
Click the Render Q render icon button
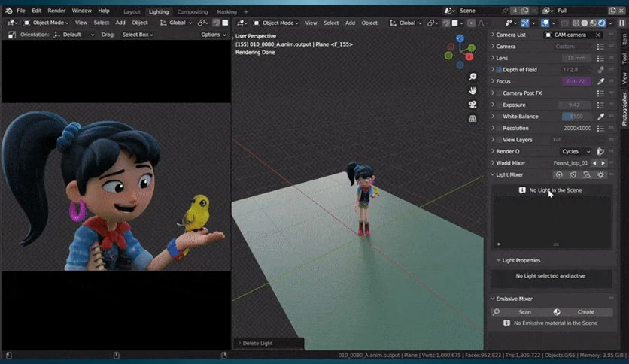point(600,151)
